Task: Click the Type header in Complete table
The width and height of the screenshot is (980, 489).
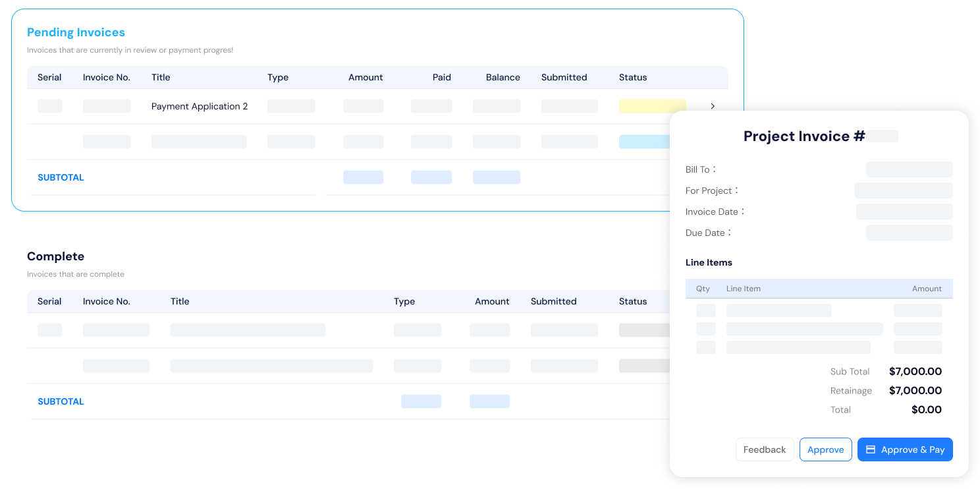Action: coord(404,301)
